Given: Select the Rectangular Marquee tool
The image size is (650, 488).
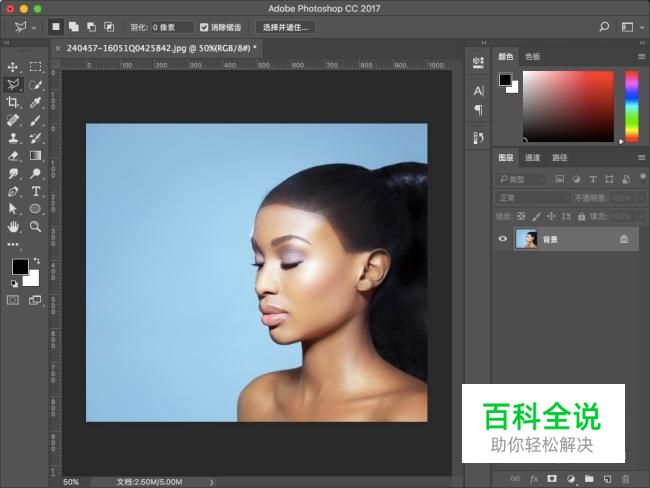Looking at the screenshot, I should coord(35,67).
